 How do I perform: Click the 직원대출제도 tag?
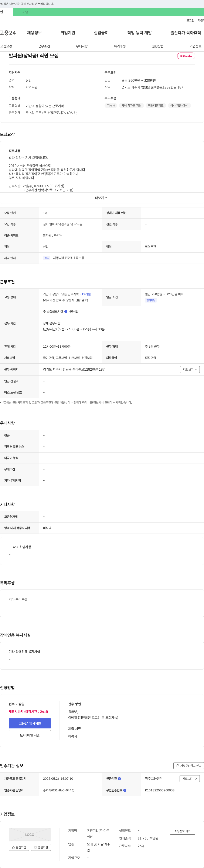point(156,106)
